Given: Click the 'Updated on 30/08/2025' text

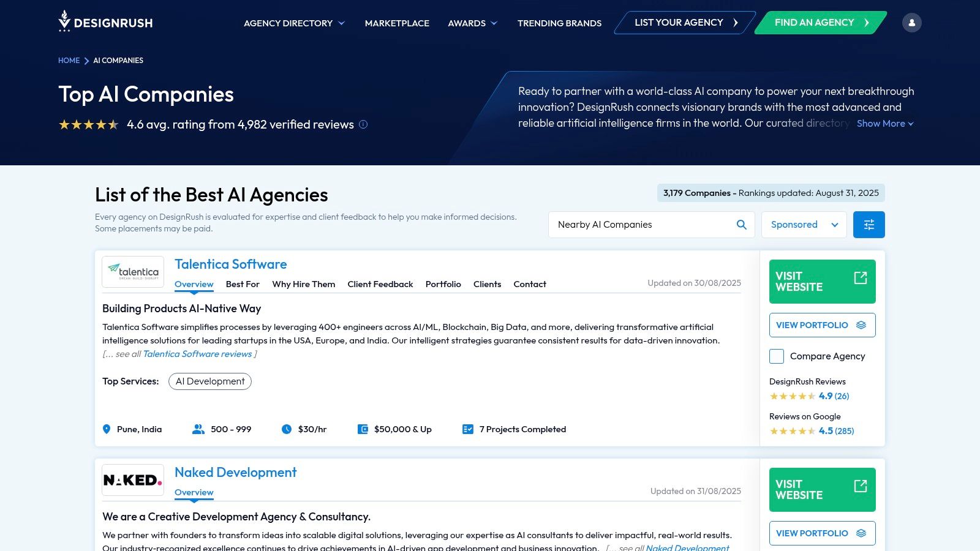Looking at the screenshot, I should pyautogui.click(x=695, y=283).
